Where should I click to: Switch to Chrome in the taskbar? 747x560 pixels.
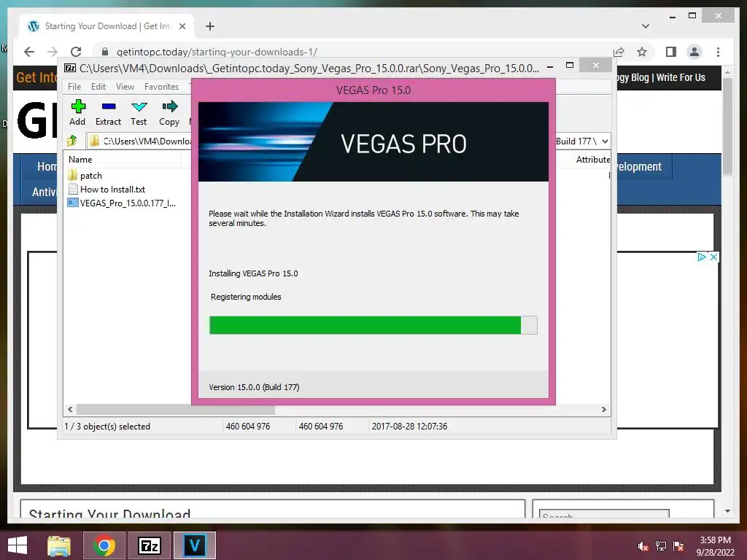click(x=104, y=545)
